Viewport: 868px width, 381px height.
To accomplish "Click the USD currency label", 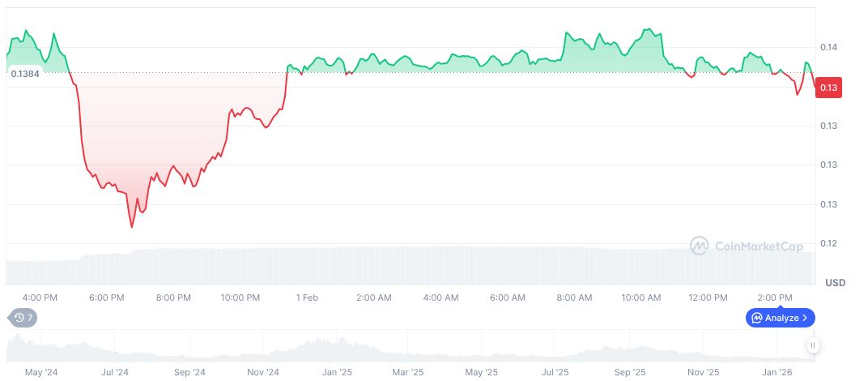I will [x=835, y=283].
